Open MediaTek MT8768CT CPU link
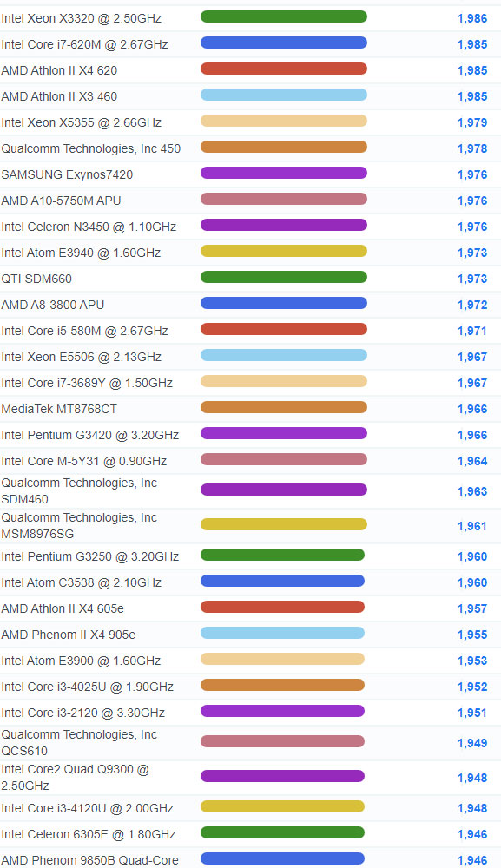 (59, 409)
